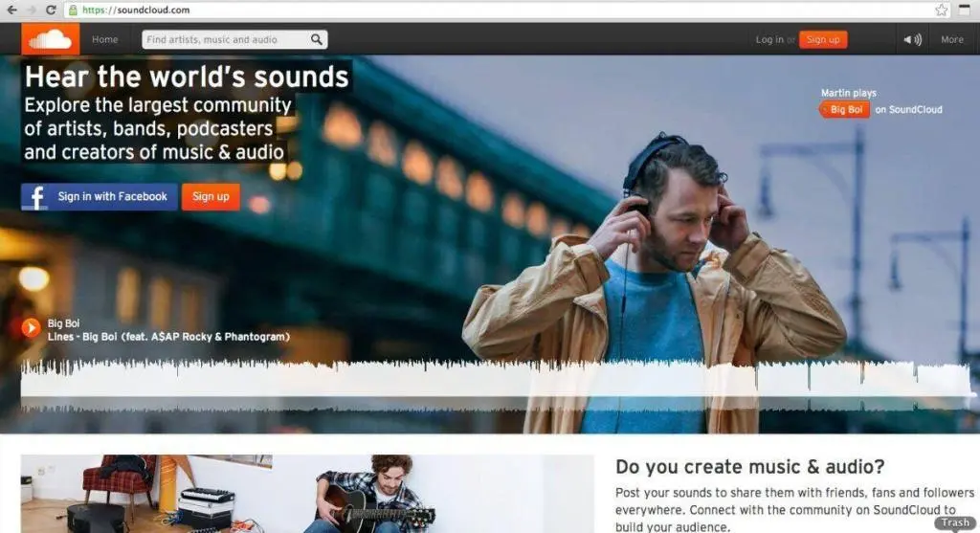Click the orange SoundCloud cloud logo
The image size is (980, 533).
pyautogui.click(x=50, y=39)
